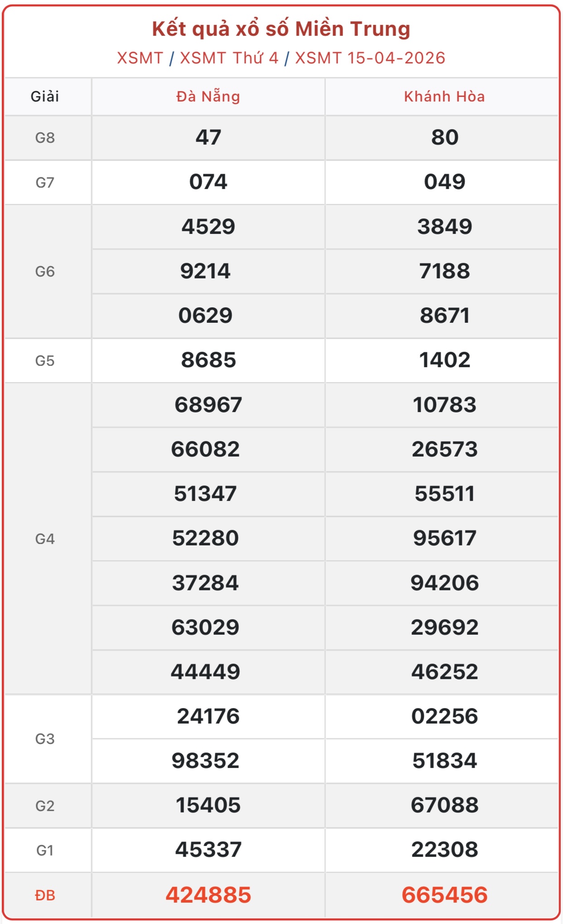Click Đà Nẵng G7 number 074
The height and width of the screenshot is (924, 563).
pyautogui.click(x=208, y=182)
